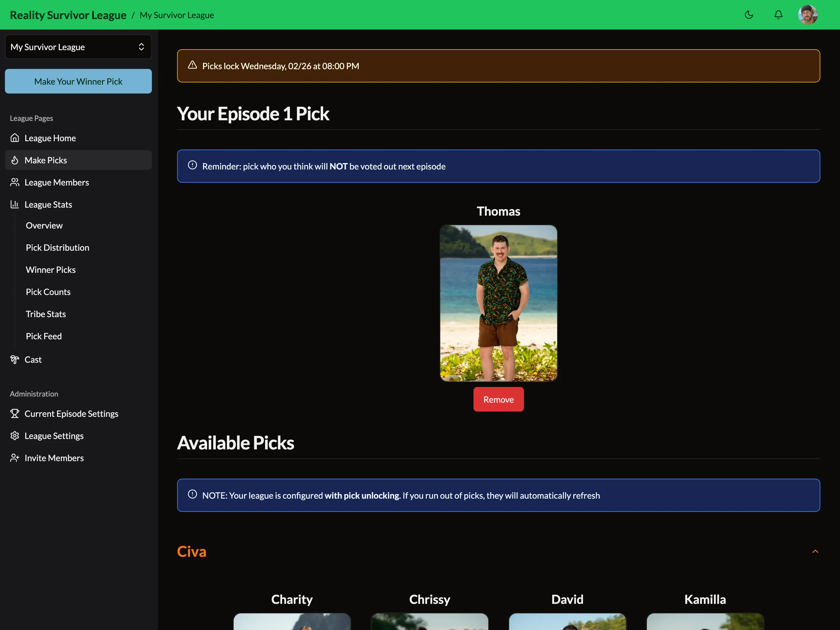Open the Pick Feed page
The image size is (840, 630).
[44, 336]
